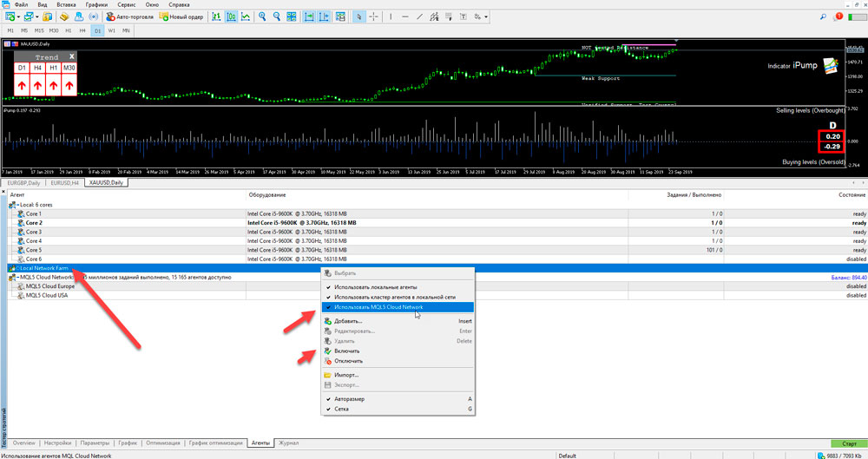The width and height of the screenshot is (868, 459).
Task: Switch to the EURUSD,H4 chart tab
Action: [65, 183]
